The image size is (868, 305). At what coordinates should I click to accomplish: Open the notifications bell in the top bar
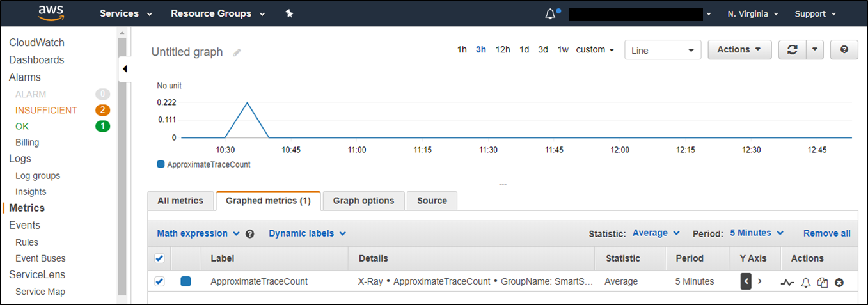551,14
